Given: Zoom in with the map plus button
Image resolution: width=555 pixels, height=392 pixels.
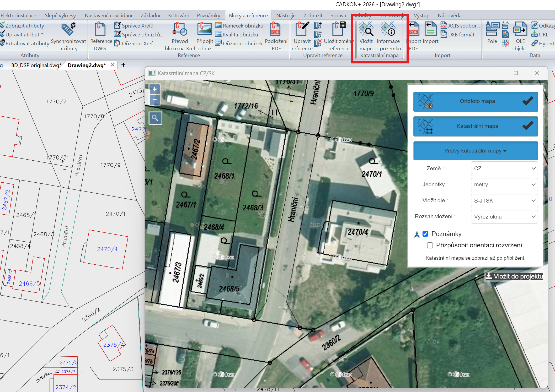Looking at the screenshot, I should click(x=155, y=89).
